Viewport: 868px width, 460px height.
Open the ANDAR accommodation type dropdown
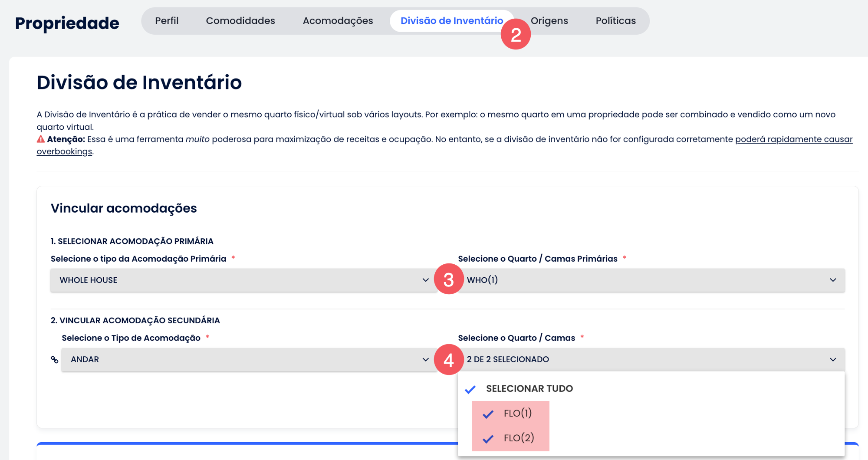coord(249,359)
